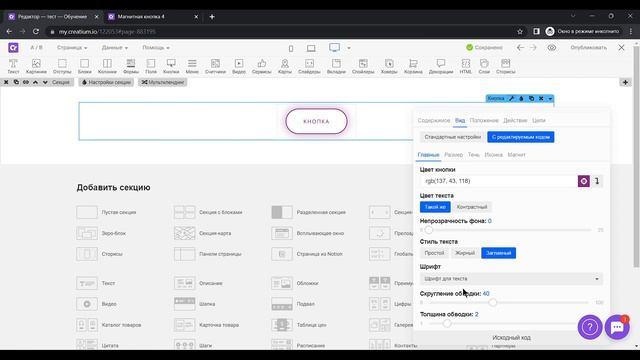
Task: Click Настройки секции button
Action: coord(106,82)
